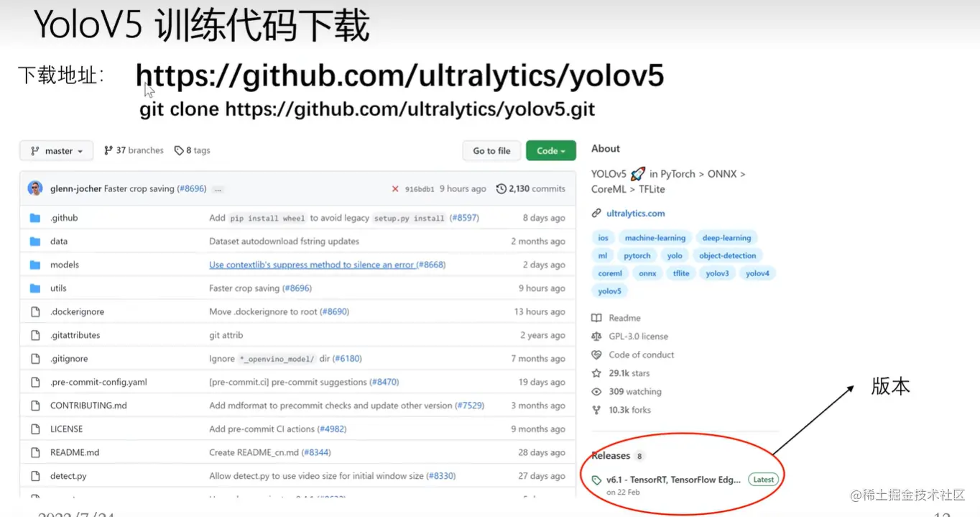Open the utils folder

(58, 288)
